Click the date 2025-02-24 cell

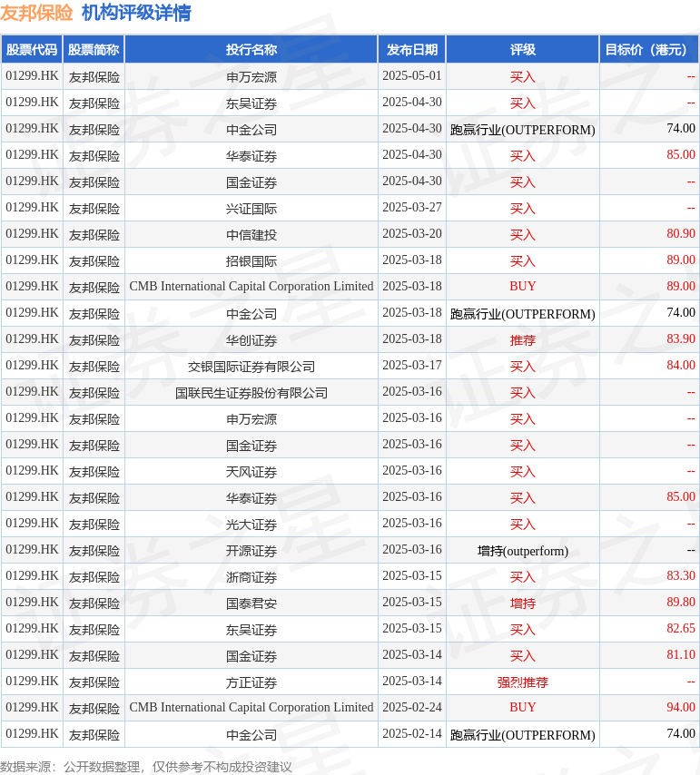pos(412,707)
